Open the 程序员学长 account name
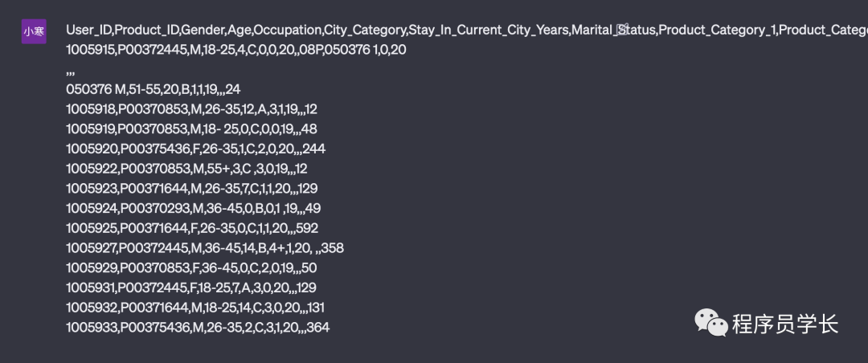Screen dimensions: 868x363 click(784, 324)
